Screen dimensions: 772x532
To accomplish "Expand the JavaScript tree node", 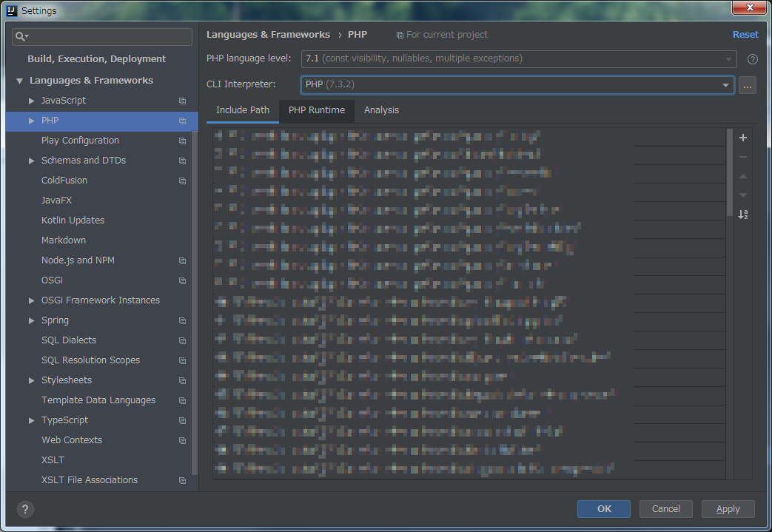I will 31,101.
